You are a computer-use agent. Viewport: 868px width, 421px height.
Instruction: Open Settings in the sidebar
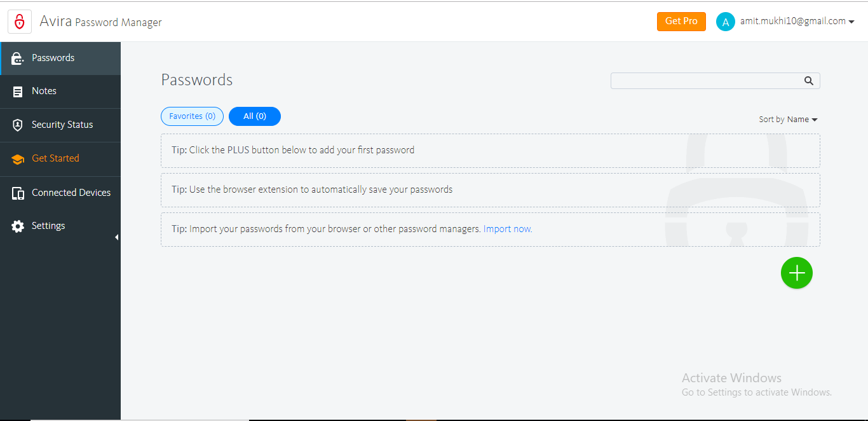point(60,226)
